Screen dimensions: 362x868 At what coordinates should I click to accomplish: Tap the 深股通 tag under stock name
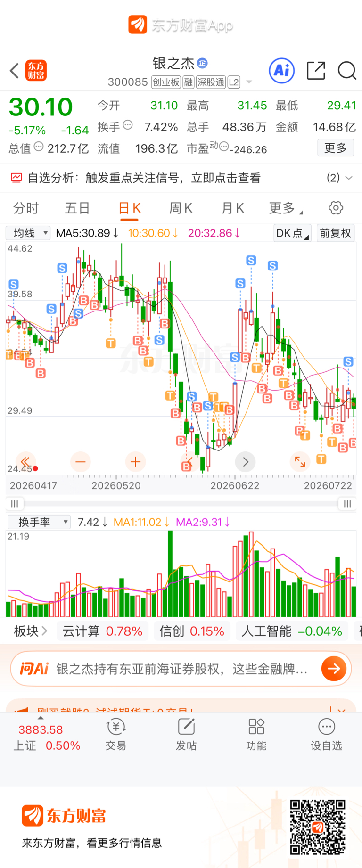click(x=211, y=82)
